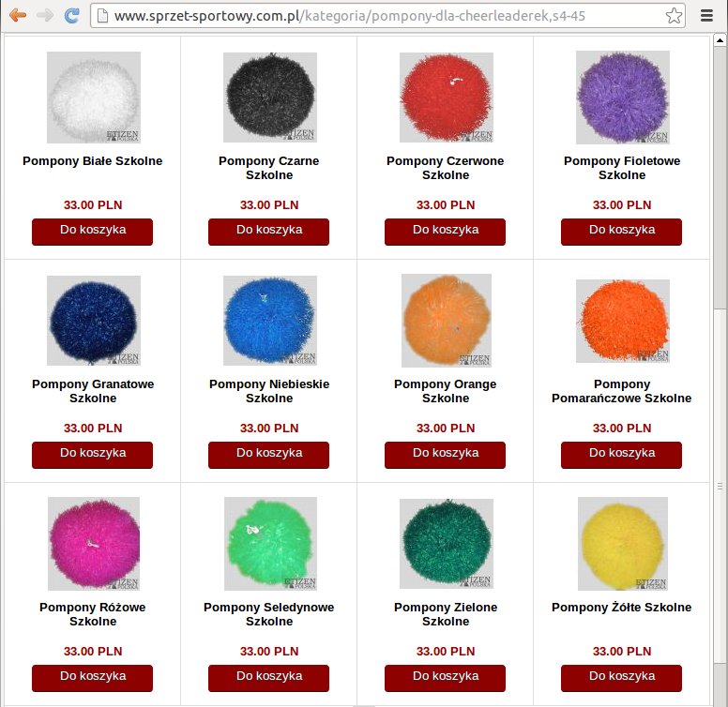
Task: Click the scrollbar up arrow
Action: tap(720, 41)
